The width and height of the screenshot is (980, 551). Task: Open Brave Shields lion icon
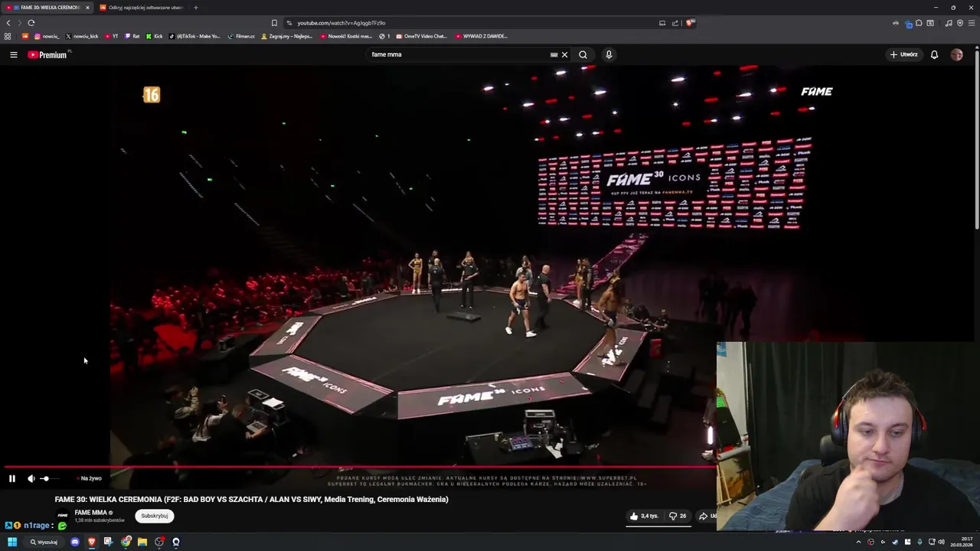(689, 23)
